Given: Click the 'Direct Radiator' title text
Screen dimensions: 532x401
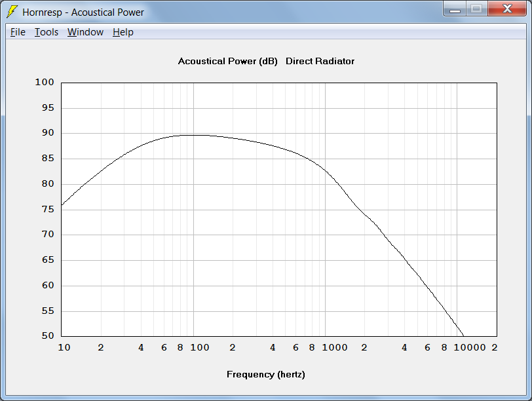Looking at the screenshot, I should tap(320, 62).
